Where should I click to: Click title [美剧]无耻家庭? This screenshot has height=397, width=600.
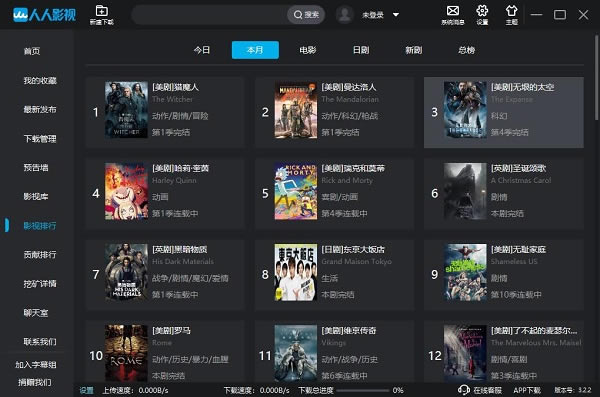(518, 249)
